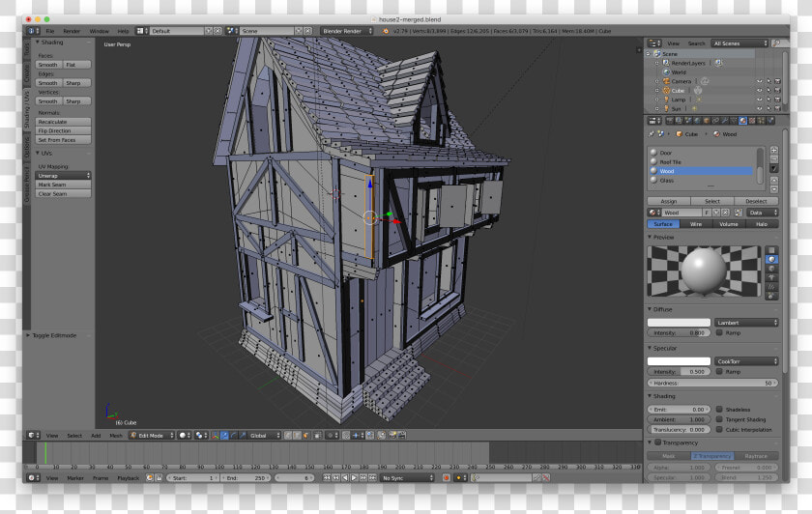The image size is (812, 514).
Task: Open the Unwrap UV mapping dropdown
Action: (x=63, y=176)
